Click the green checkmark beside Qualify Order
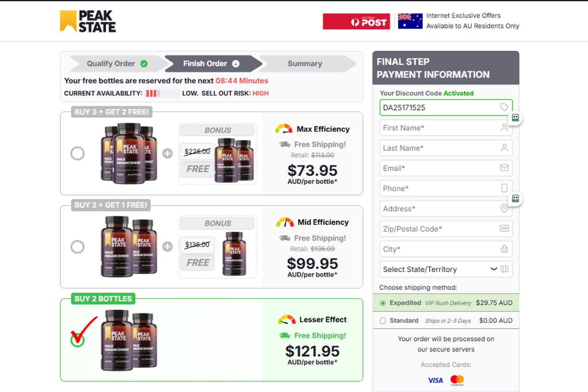The height and width of the screenshot is (392, 588). pyautogui.click(x=144, y=63)
